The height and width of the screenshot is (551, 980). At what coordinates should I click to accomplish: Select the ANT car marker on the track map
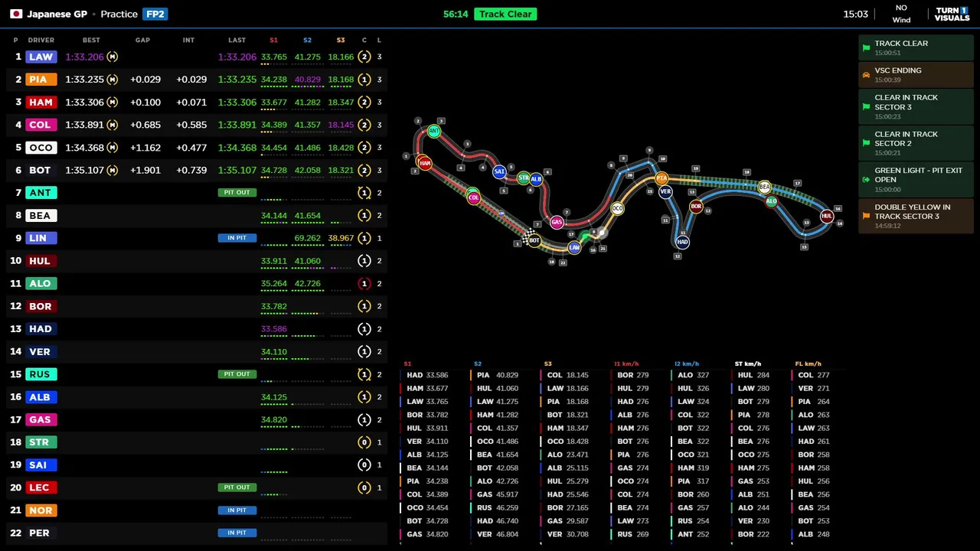(434, 132)
